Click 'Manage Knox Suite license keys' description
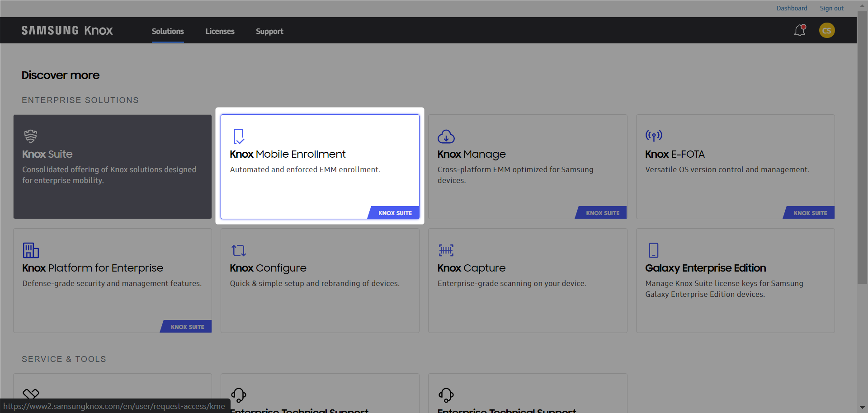Viewport: 868px width, 413px height. coord(724,289)
